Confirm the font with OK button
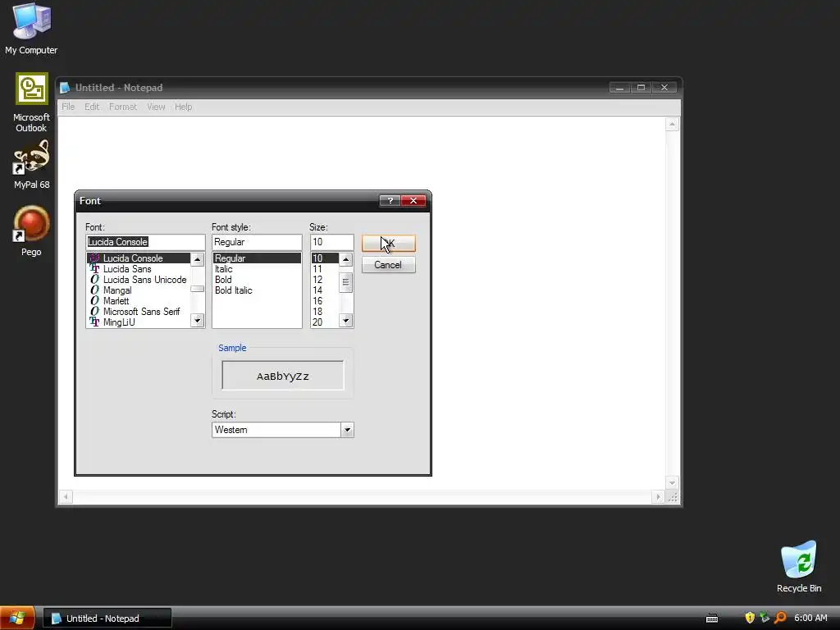Viewport: 840px width, 630px height. tap(388, 243)
